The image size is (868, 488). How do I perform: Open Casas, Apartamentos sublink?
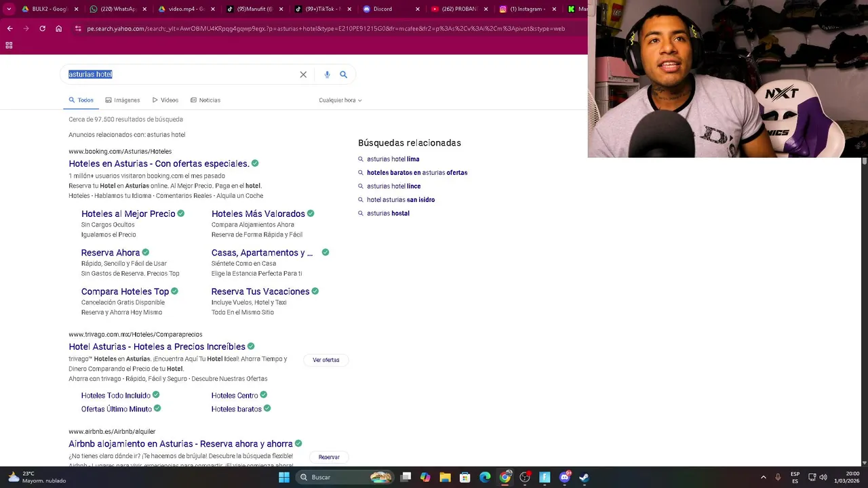[262, 253]
